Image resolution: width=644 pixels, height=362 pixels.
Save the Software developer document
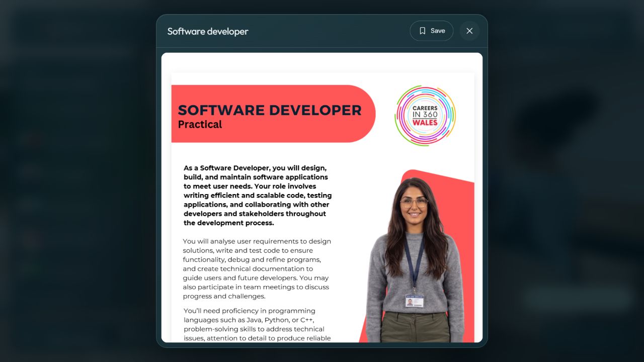point(431,31)
